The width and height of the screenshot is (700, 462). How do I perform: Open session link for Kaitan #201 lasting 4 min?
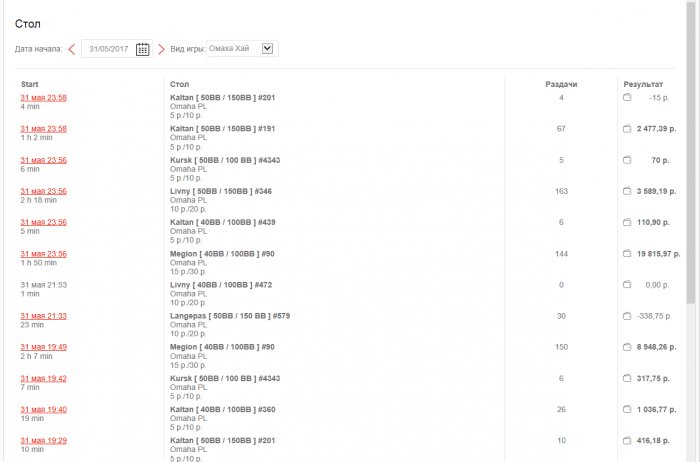click(43, 97)
